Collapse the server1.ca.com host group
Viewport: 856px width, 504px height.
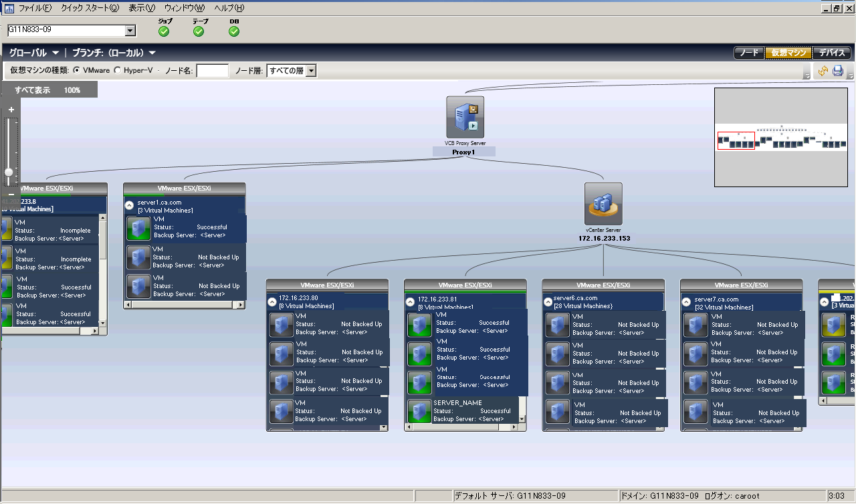point(129,206)
